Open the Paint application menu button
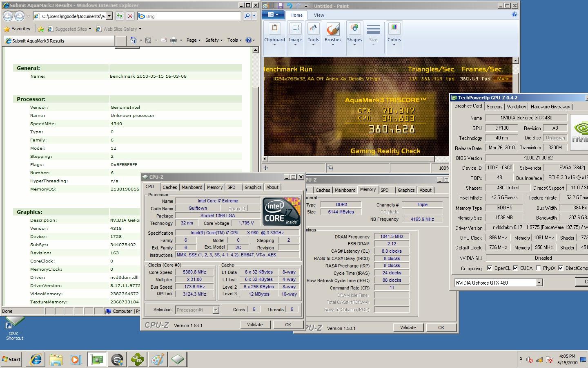Image resolution: width=588 pixels, height=368 pixels. coord(273,15)
